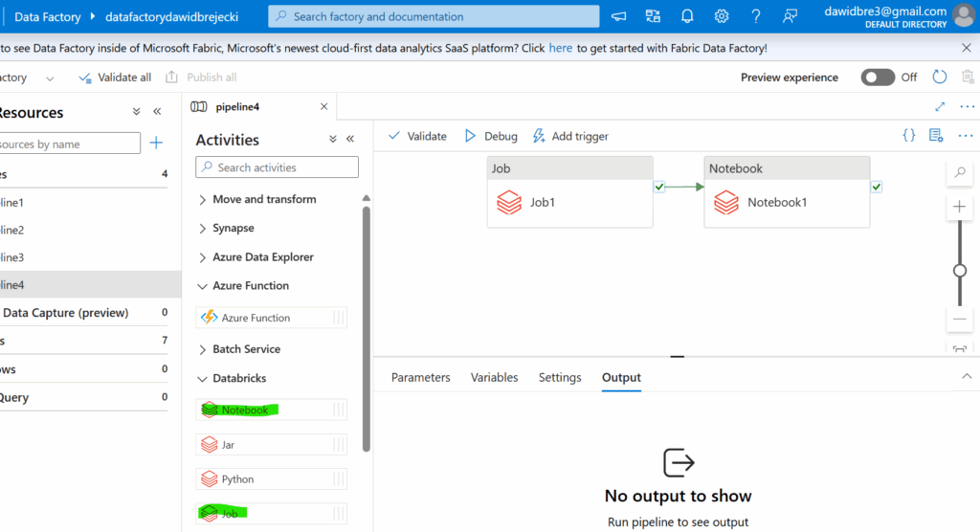Follow the 'here' link in banner

pyautogui.click(x=561, y=48)
